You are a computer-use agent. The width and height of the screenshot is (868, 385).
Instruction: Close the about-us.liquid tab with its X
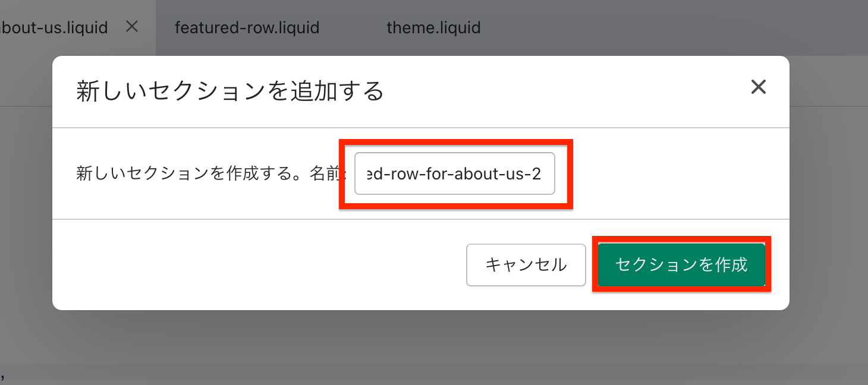[132, 27]
